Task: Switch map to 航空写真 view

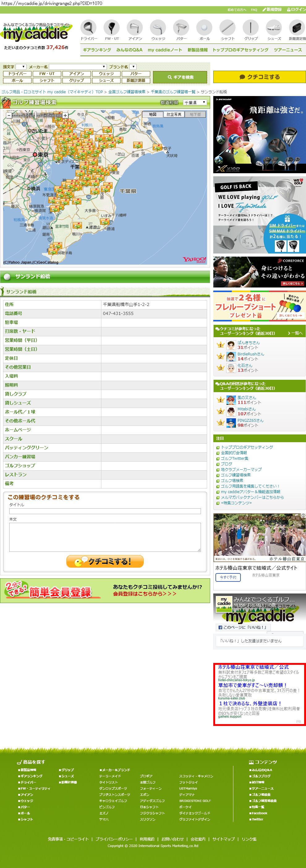Action: tap(174, 115)
